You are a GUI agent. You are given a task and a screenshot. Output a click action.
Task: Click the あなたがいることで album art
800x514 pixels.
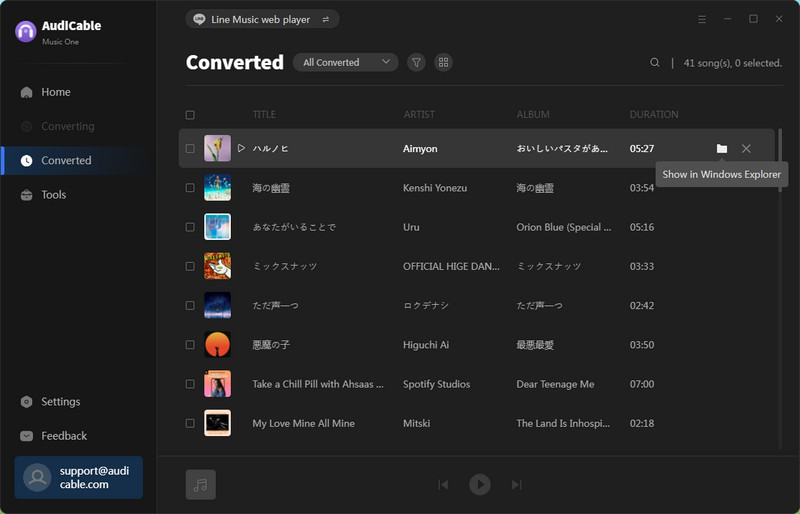tap(217, 227)
